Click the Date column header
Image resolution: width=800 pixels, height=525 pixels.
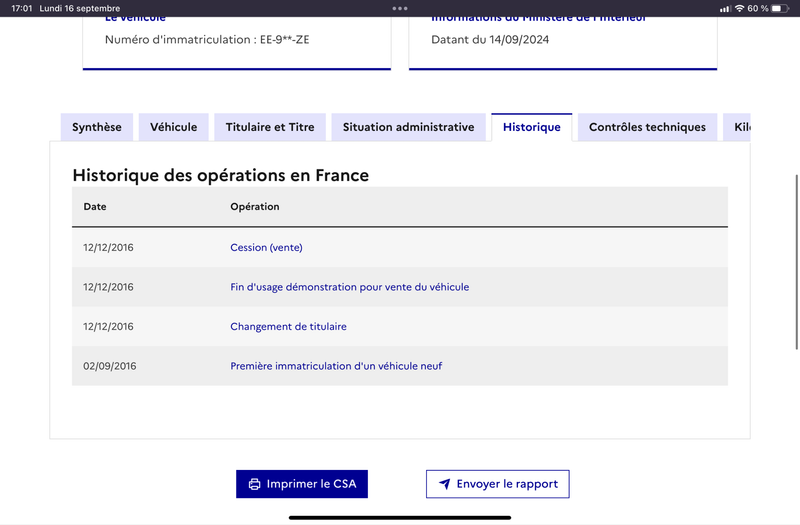95,207
